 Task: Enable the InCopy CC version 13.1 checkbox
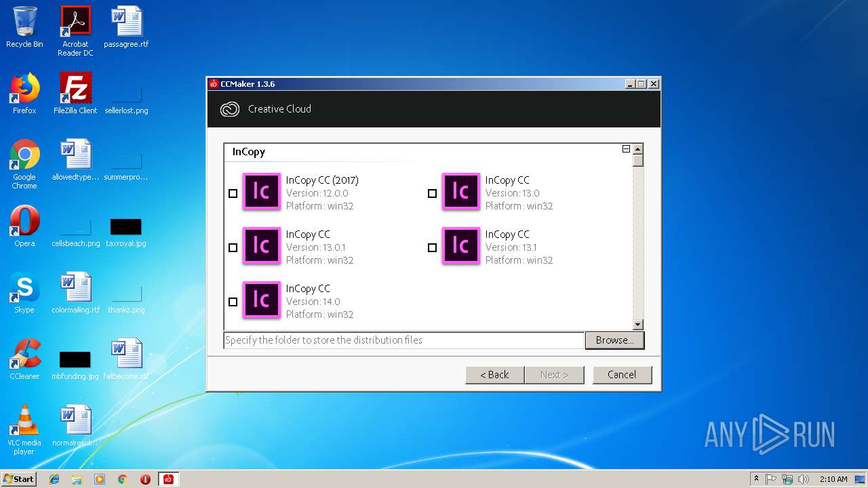click(433, 248)
